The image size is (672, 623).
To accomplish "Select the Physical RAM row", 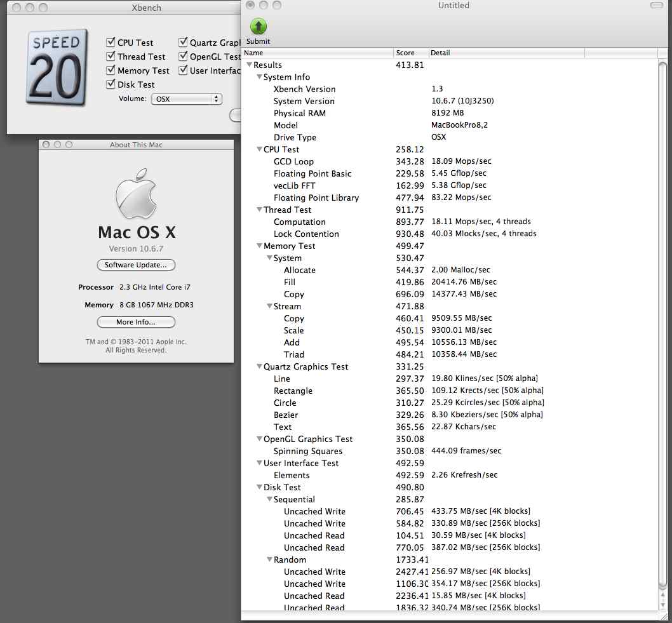I will point(449,113).
